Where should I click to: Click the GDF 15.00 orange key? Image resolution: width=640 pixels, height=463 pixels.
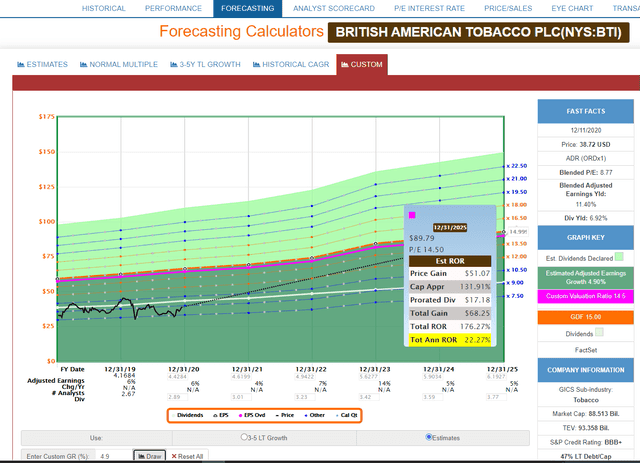585,317
